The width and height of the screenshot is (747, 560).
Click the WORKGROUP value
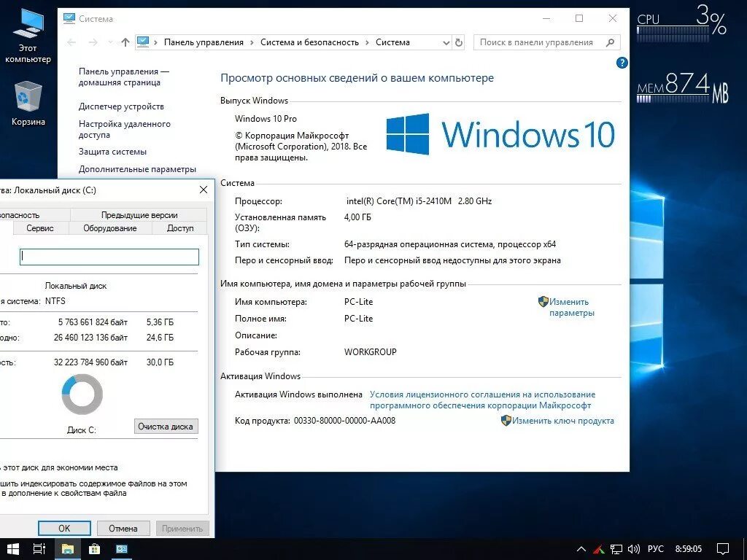click(x=370, y=352)
